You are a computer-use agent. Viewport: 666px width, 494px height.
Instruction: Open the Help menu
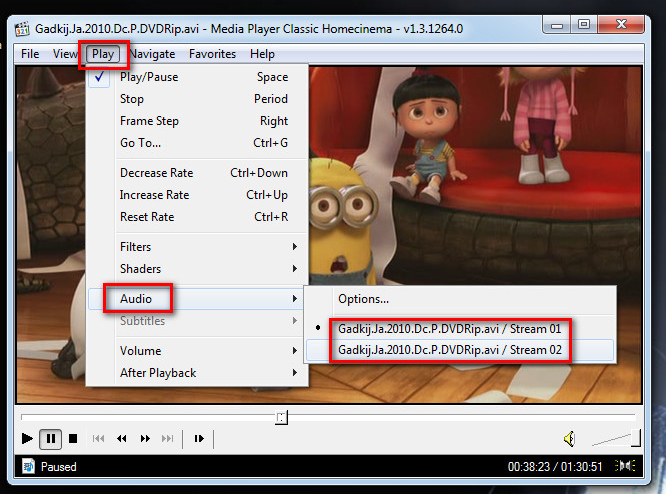262,54
